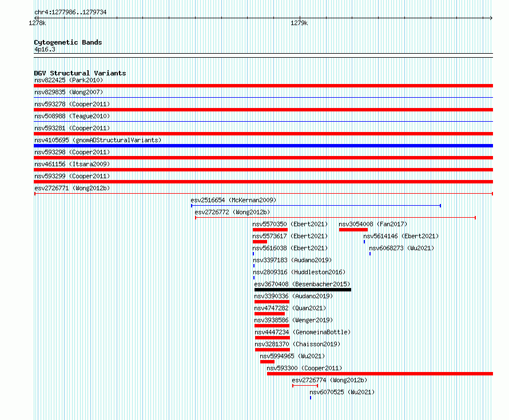Viewport: 509px width, 420px height.
Task: Open nsv4105695 (gnomADStructuralVariants) label
Action: click(x=98, y=140)
